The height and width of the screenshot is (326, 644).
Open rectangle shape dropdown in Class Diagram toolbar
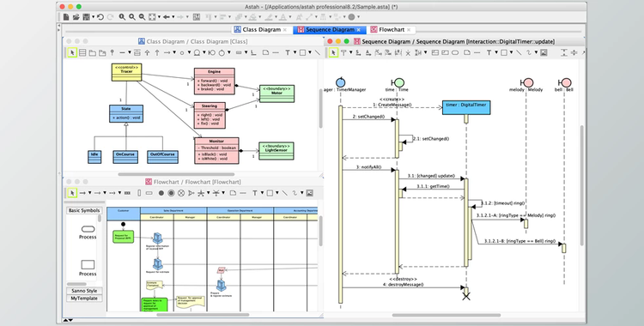[310, 52]
